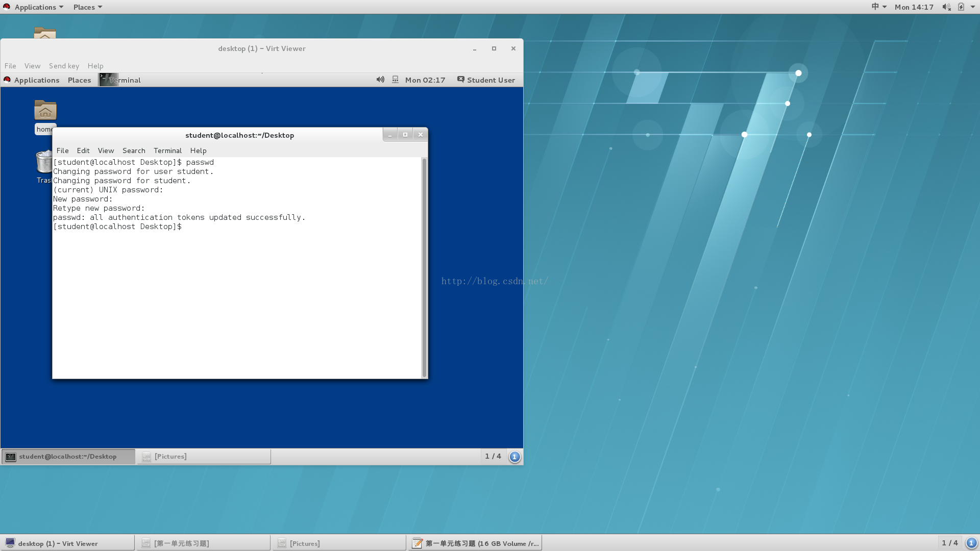Click the terminal vertical scrollbar

pos(424,267)
